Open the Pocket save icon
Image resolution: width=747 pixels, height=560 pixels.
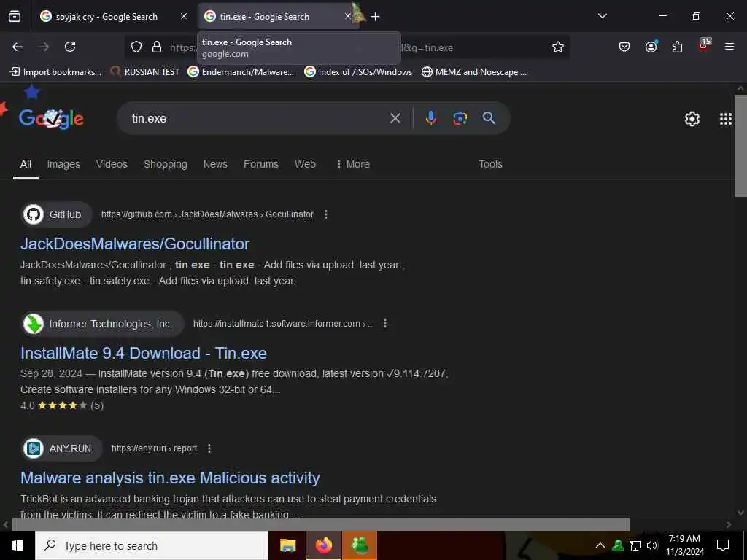[624, 47]
